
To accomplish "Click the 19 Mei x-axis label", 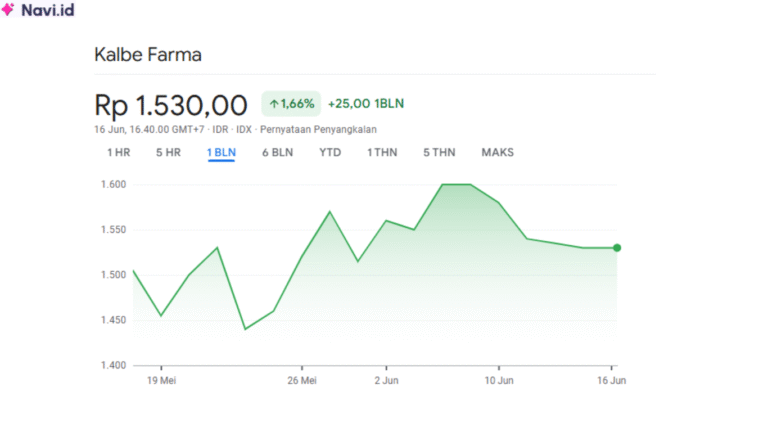I will 161,380.
